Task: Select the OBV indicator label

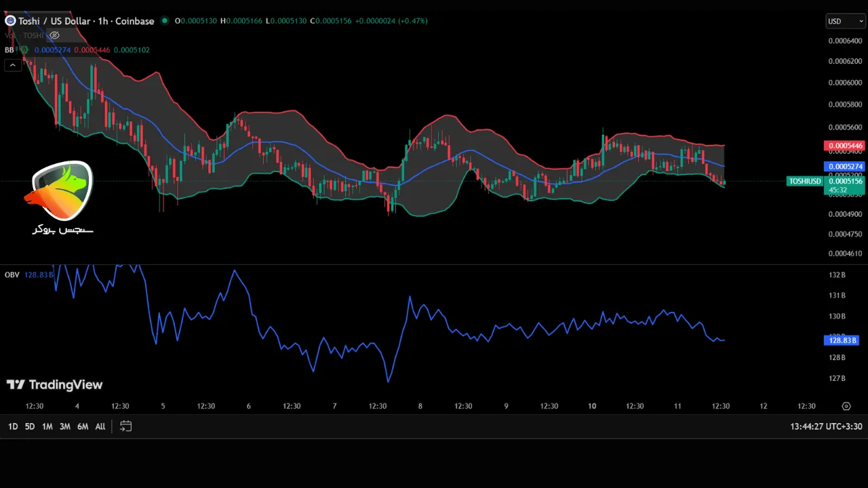Action: pyautogui.click(x=12, y=274)
